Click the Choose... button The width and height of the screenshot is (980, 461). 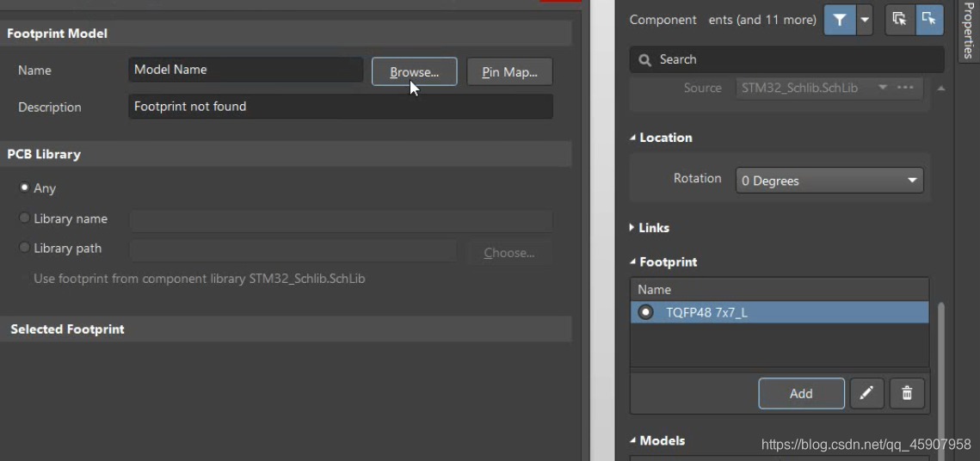point(509,253)
